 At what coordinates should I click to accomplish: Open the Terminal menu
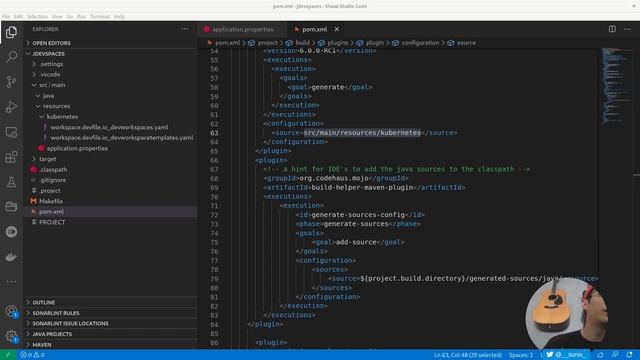click(100, 17)
